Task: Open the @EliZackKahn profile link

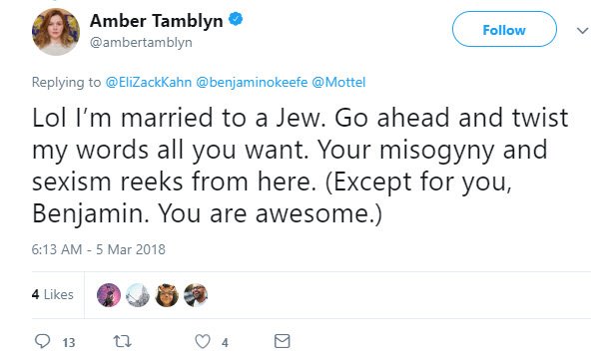Action: [149, 83]
